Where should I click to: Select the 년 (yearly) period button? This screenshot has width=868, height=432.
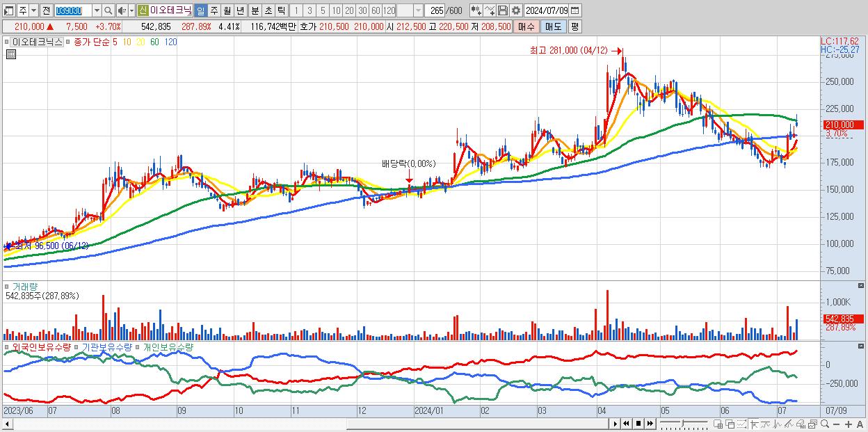click(x=240, y=10)
